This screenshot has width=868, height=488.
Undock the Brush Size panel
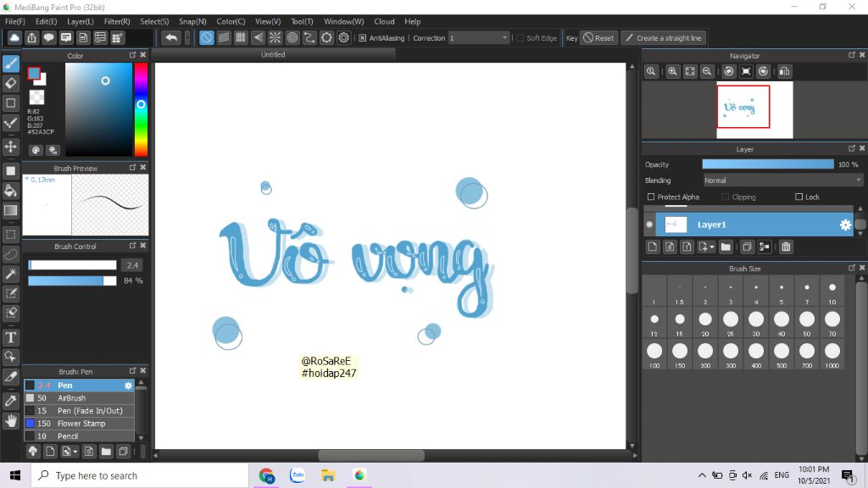pyautogui.click(x=851, y=268)
